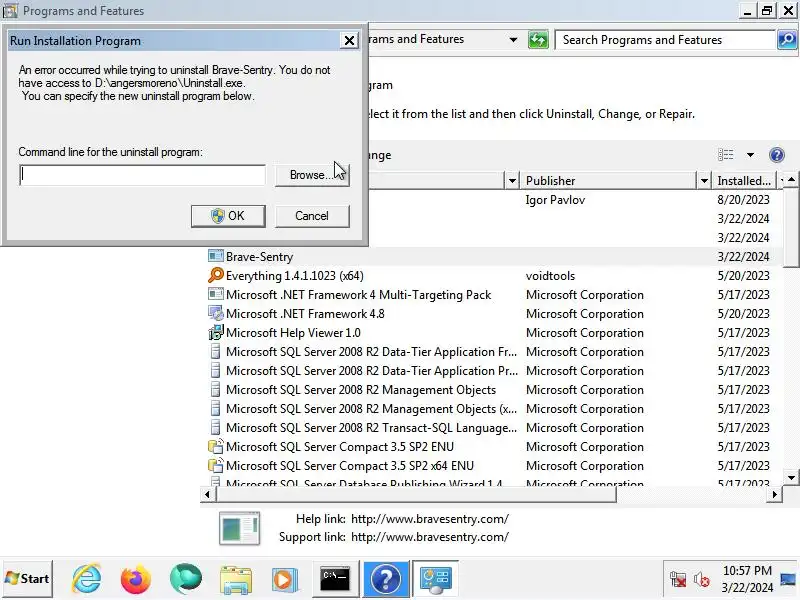Click the muted volume tray icon
The image size is (800, 600).
(702, 579)
